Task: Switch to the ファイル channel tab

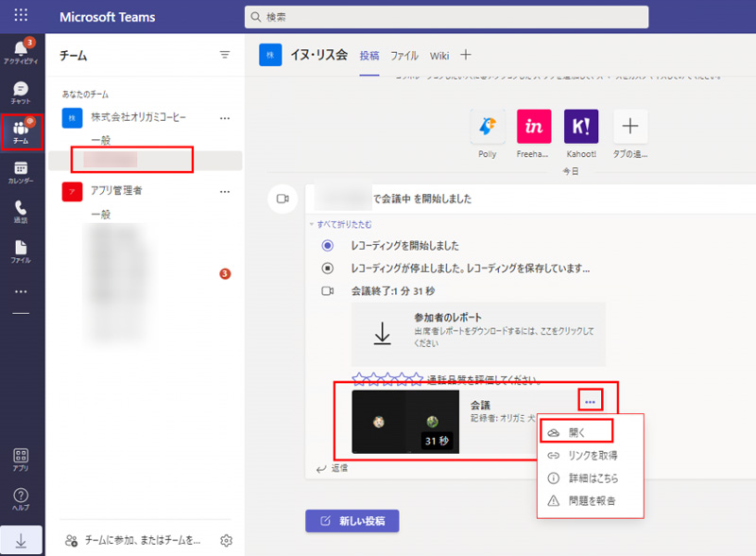Action: 404,55
